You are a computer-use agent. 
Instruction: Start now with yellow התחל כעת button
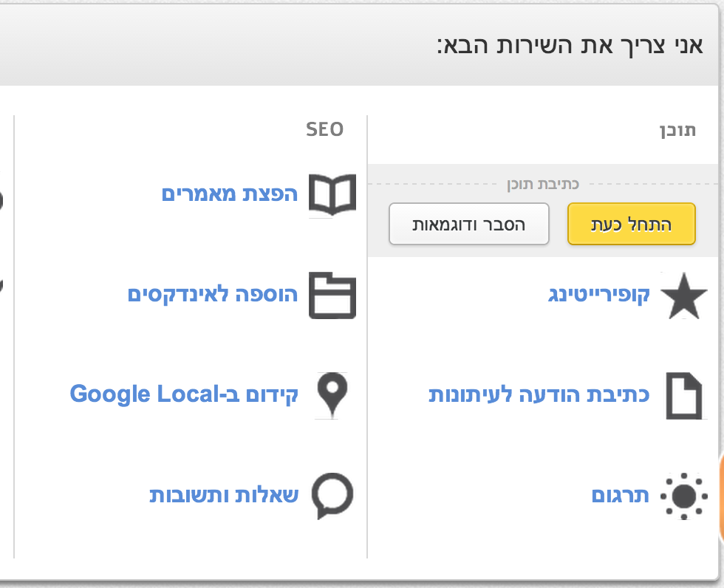point(631,224)
